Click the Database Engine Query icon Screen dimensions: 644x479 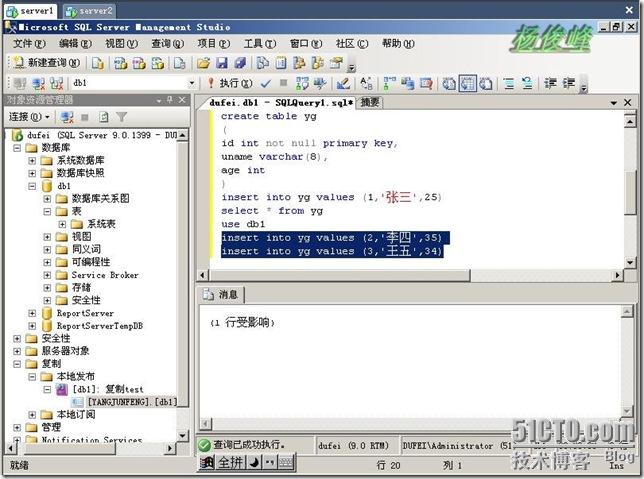(x=98, y=63)
